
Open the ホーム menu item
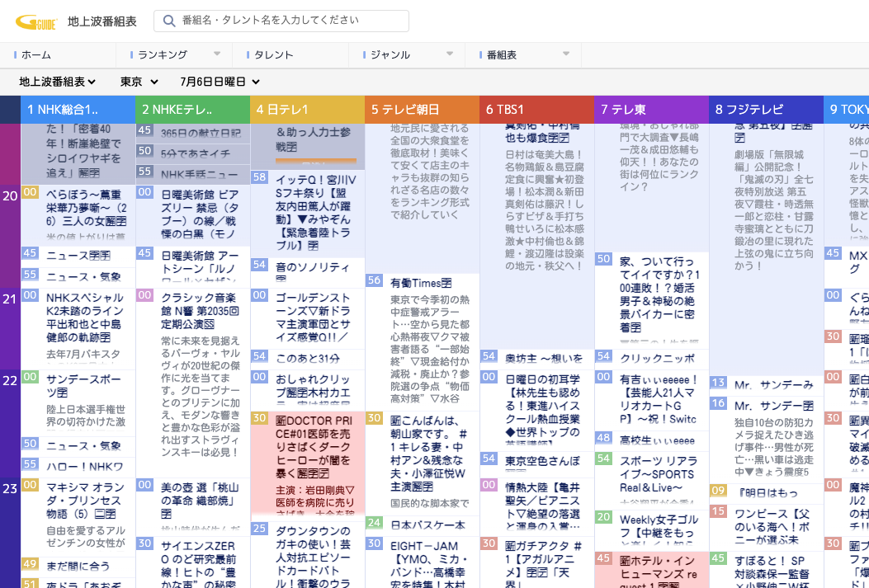36,54
